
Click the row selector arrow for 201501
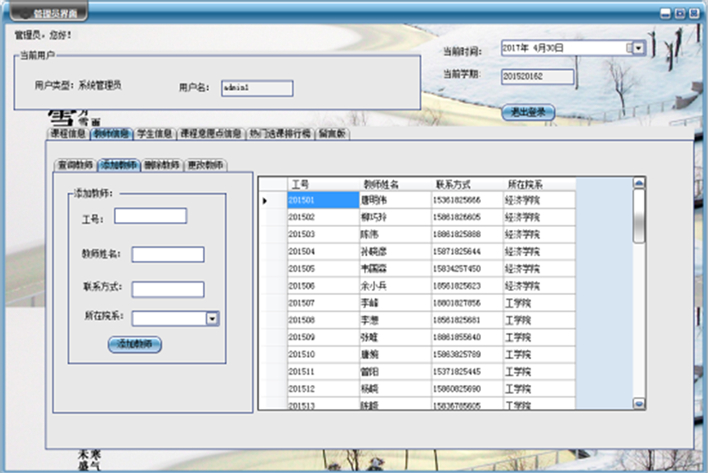(266, 200)
